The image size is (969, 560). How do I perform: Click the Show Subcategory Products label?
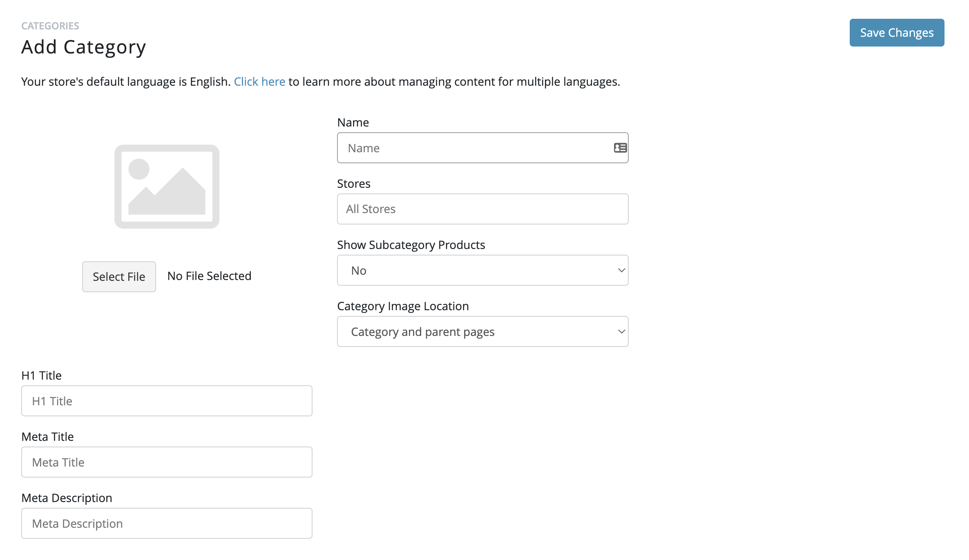tap(411, 245)
